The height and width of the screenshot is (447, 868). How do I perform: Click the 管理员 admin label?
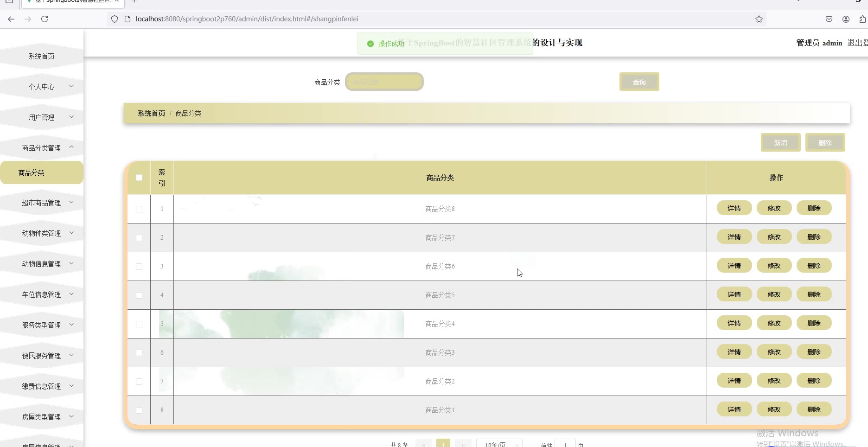pyautogui.click(x=819, y=43)
